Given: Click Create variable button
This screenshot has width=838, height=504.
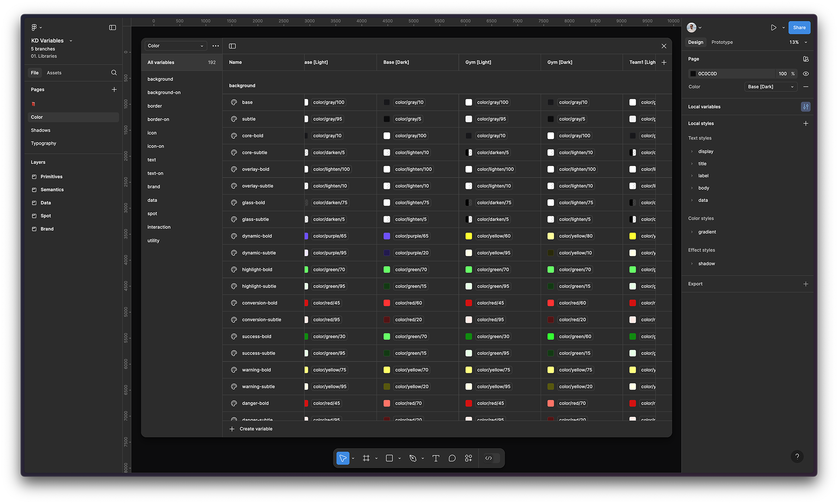Looking at the screenshot, I should [251, 429].
